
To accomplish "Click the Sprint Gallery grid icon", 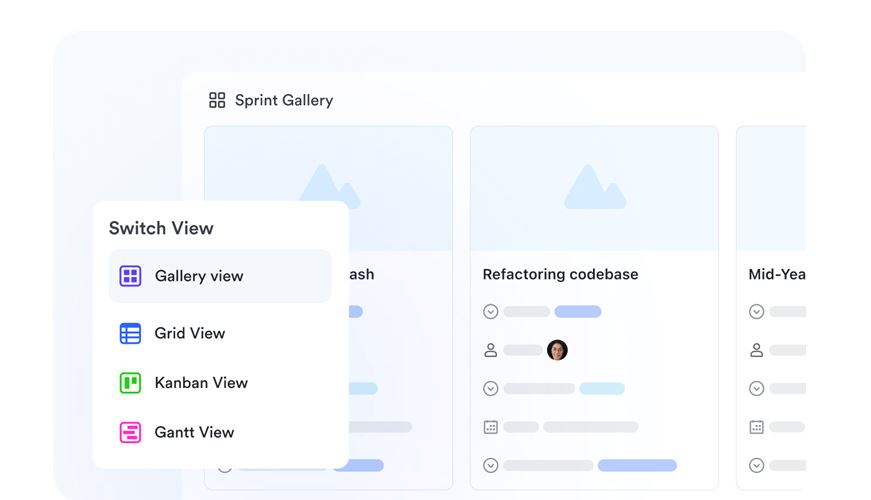I will [216, 100].
